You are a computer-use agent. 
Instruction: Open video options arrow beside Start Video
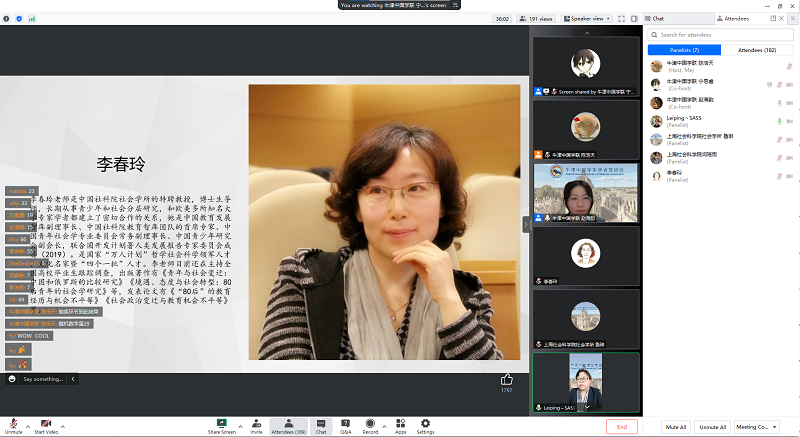[x=63, y=426]
